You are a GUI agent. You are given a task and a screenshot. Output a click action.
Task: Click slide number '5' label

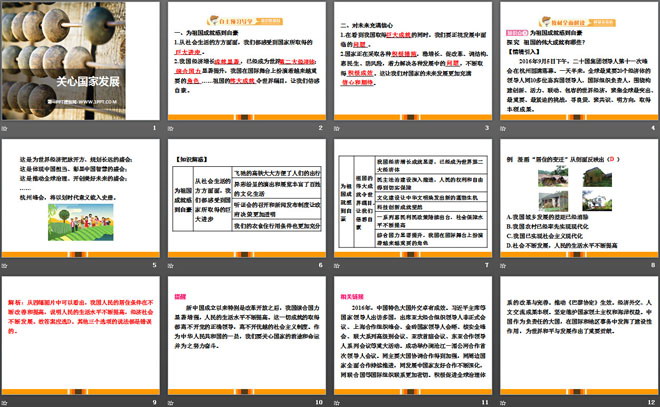[154, 265]
